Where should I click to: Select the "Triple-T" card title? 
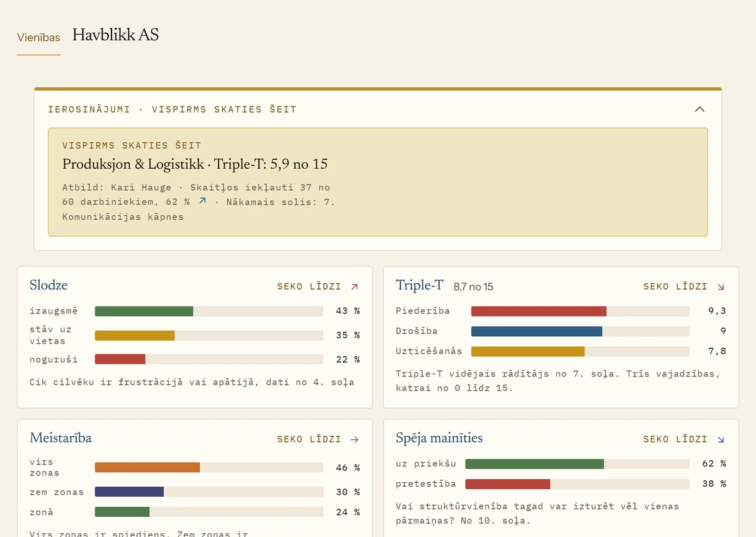tap(420, 285)
